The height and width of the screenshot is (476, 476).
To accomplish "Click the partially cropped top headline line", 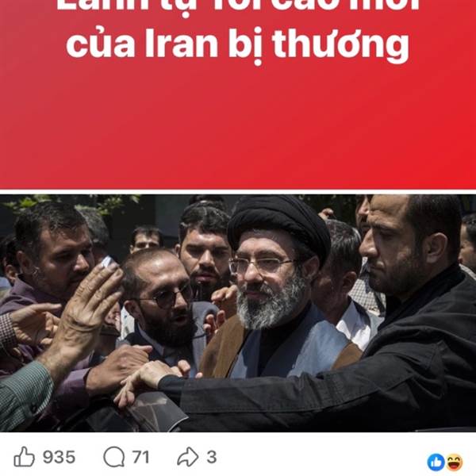I will click(x=238, y=6).
